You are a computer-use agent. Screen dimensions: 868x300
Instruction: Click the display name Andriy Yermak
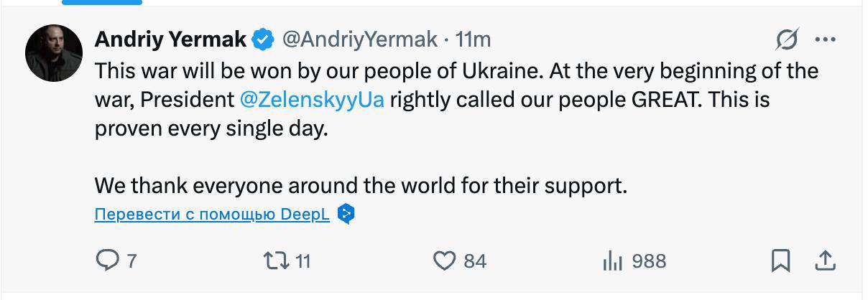(x=170, y=39)
